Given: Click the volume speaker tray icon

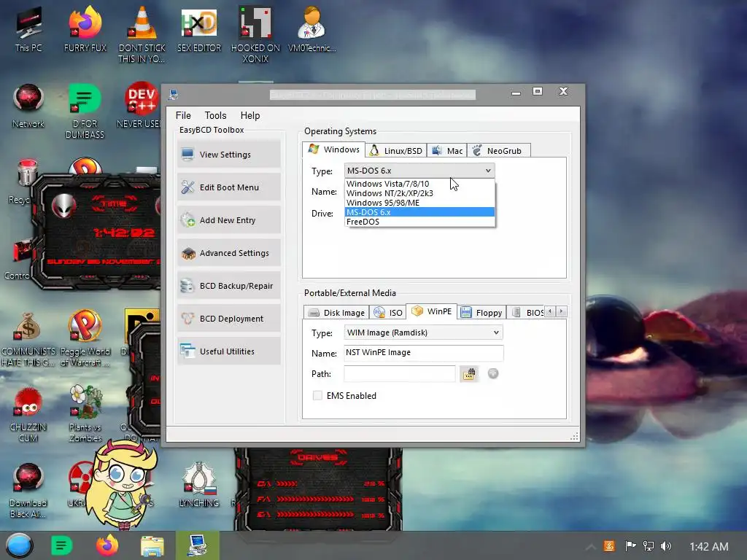Looking at the screenshot, I should tap(665, 545).
